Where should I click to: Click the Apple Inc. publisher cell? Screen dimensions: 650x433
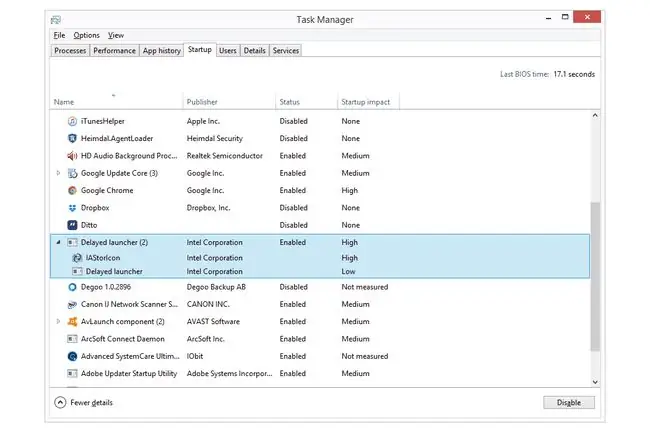(203, 121)
